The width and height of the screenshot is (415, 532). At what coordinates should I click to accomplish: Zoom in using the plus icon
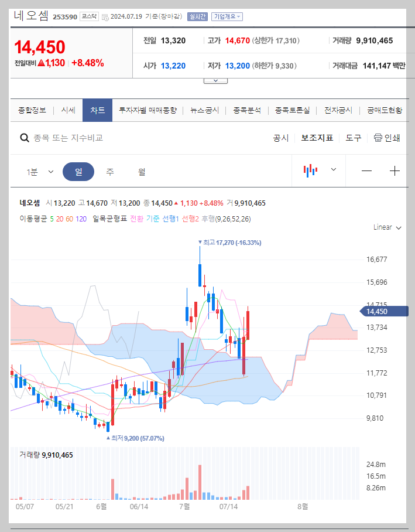[x=395, y=171]
